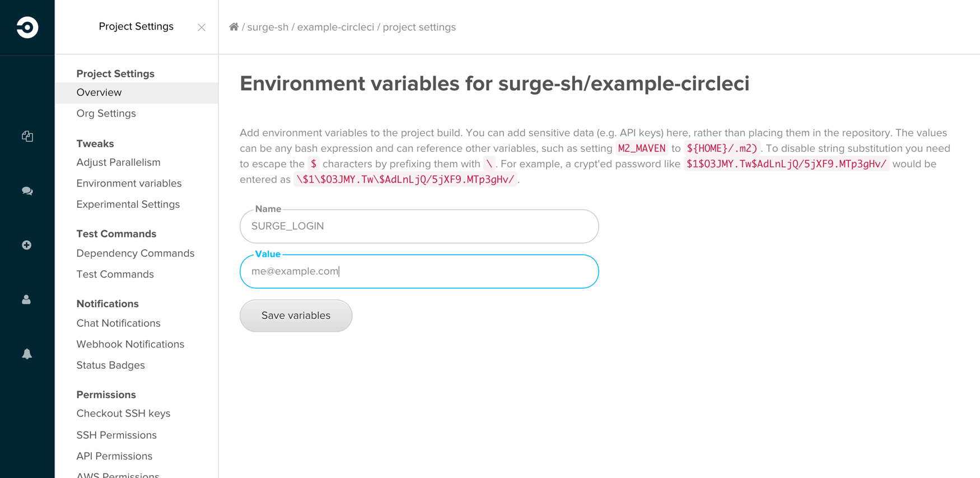Open project settings breadcrumb link
The height and width of the screenshot is (478, 980).
pos(419,27)
